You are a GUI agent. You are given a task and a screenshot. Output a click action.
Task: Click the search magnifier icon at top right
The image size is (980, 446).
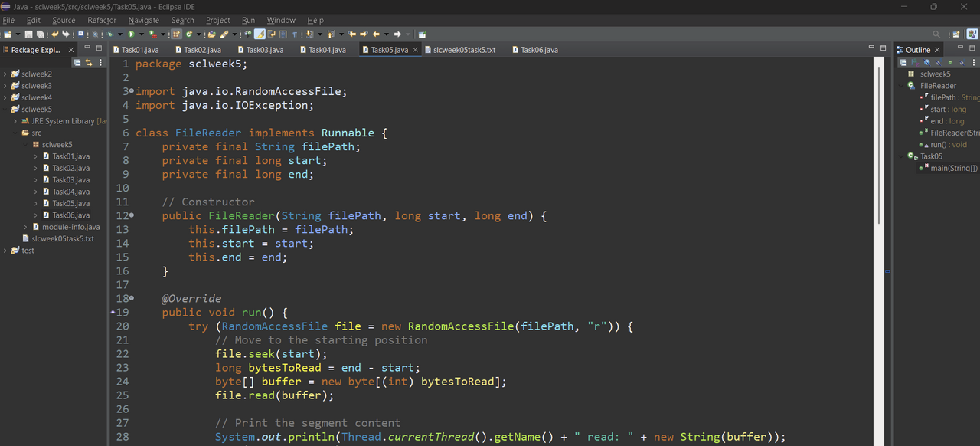coord(936,34)
